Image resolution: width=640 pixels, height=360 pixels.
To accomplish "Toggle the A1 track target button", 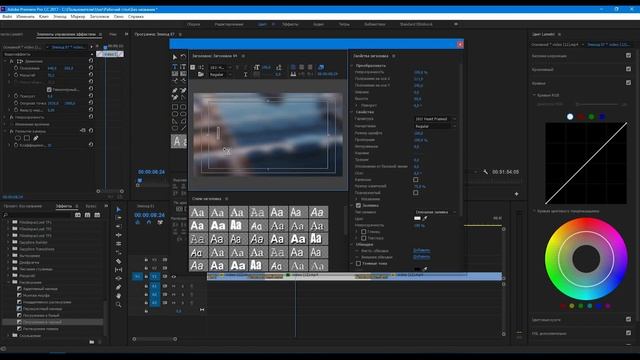I will (155, 286).
